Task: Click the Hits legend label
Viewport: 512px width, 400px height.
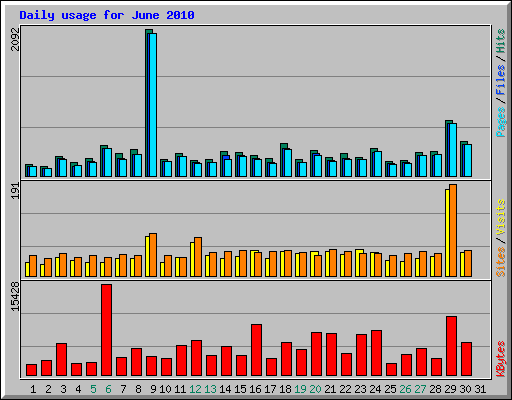Action: click(x=501, y=41)
